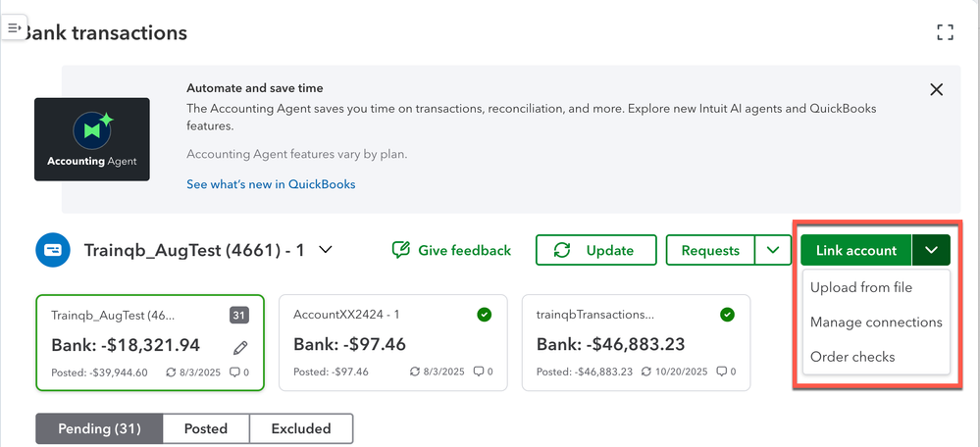Close the Automate and save time banner
This screenshot has height=447, width=980.
click(936, 89)
